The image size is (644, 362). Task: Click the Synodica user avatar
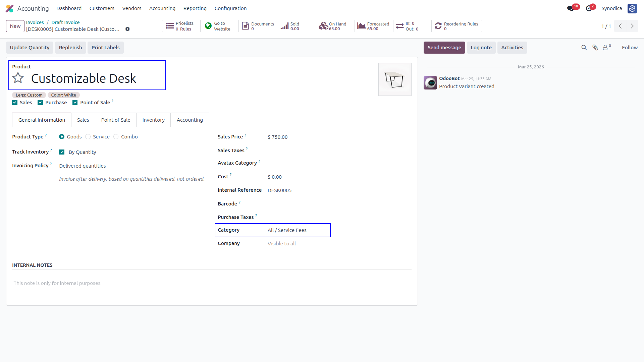(632, 8)
